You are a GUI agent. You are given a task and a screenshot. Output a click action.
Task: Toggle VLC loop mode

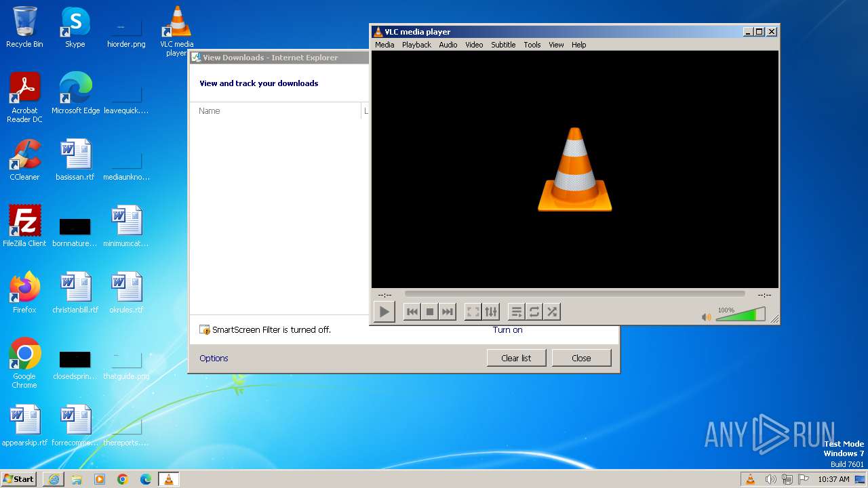click(534, 312)
